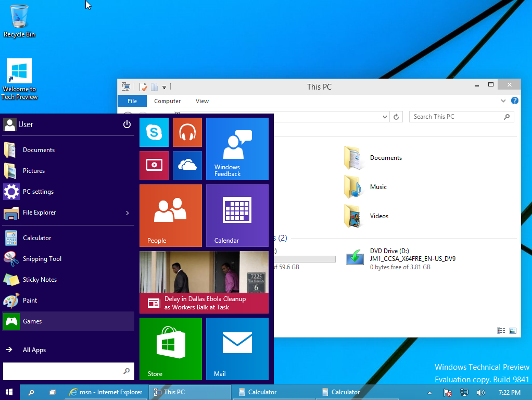
Task: Switch to second Calculator taskbar button
Action: [x=358, y=392]
